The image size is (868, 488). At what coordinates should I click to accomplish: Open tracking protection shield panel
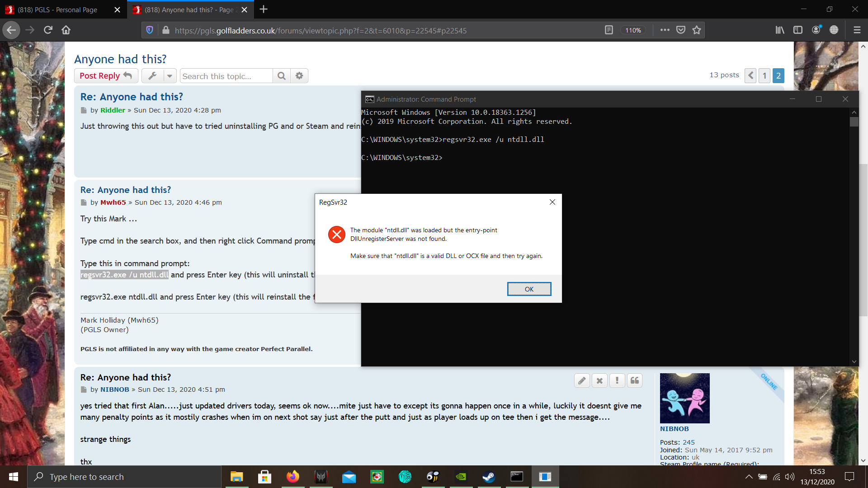point(150,30)
